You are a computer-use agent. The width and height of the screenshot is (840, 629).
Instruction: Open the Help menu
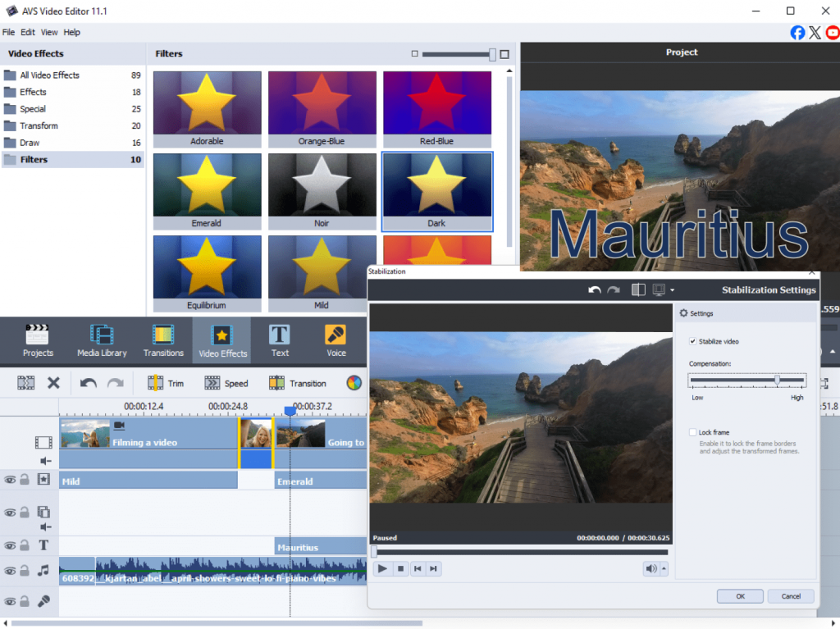[x=72, y=33]
